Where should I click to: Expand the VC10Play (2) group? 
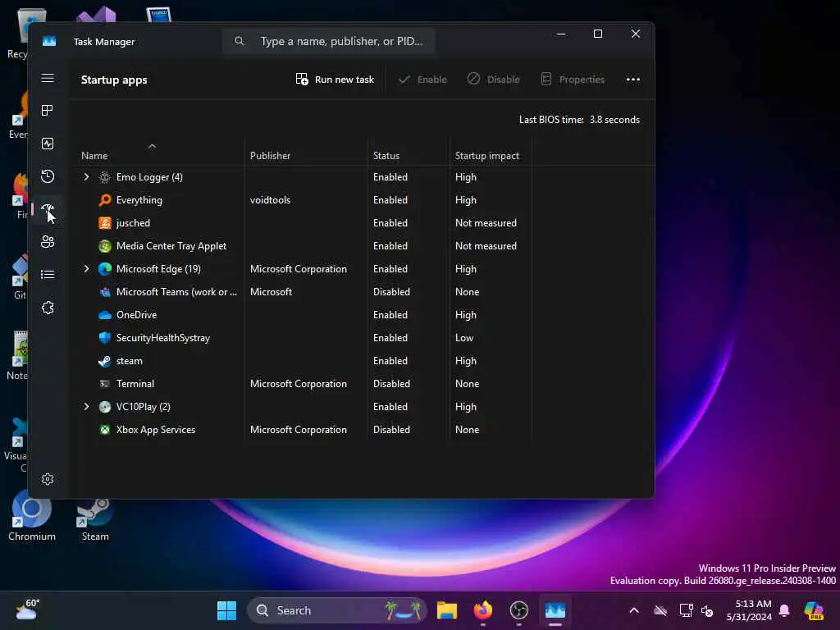point(86,407)
